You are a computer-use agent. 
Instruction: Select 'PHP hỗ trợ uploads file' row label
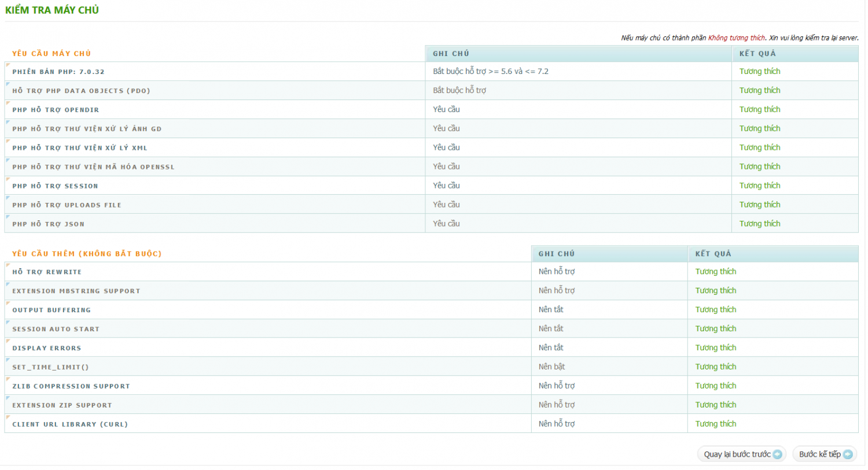67,205
